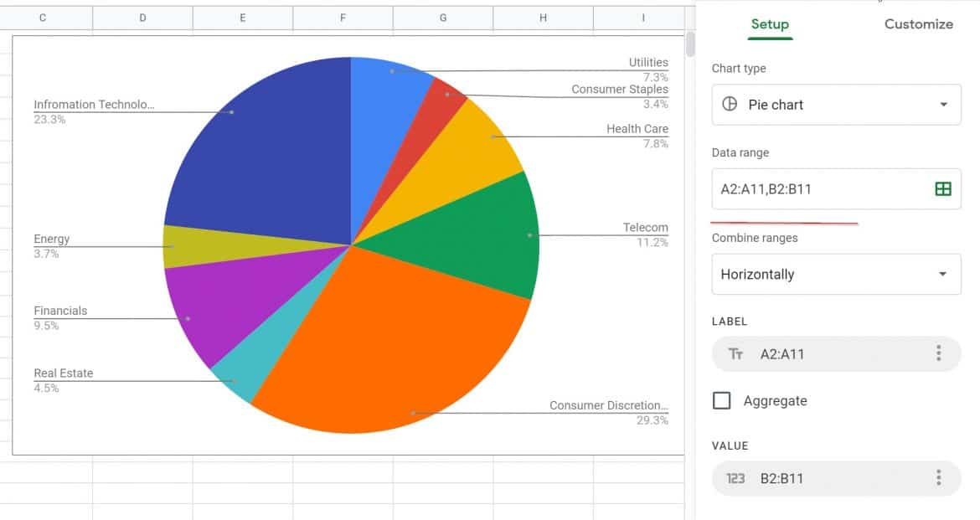Click the Tt label type icon
This screenshot has height=520, width=980.
tap(735, 353)
